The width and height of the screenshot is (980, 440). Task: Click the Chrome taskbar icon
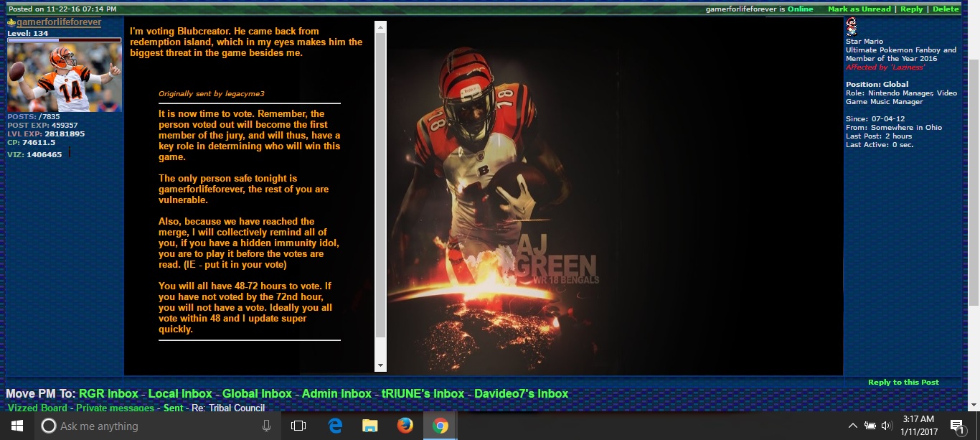(440, 426)
